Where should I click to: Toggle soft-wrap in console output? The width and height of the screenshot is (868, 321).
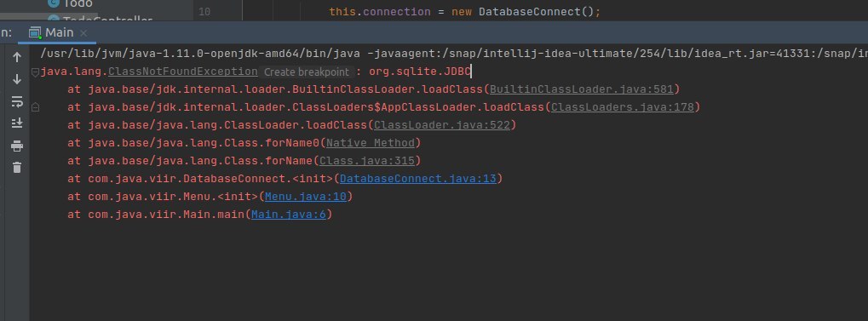click(16, 101)
